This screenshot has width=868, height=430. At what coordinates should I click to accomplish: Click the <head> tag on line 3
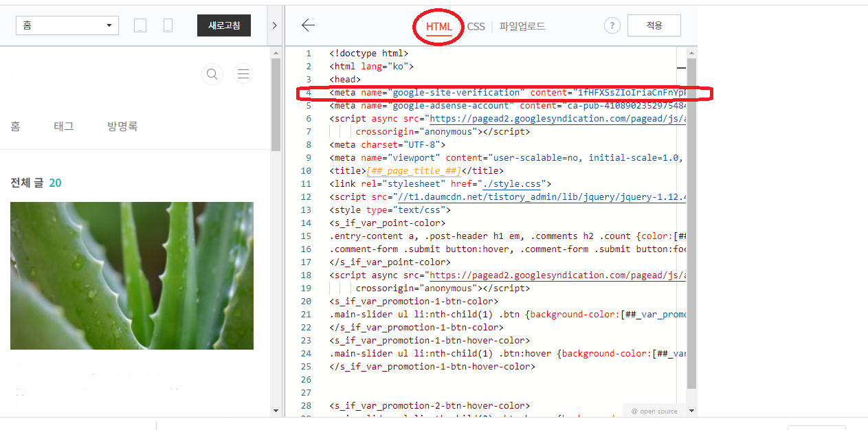pos(345,79)
